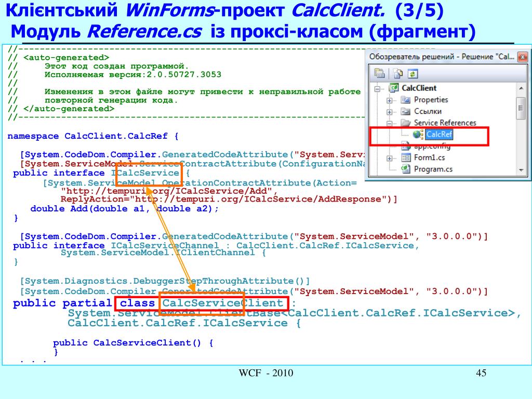
Task: Select the CalcClient C# project icon
Action: point(394,88)
